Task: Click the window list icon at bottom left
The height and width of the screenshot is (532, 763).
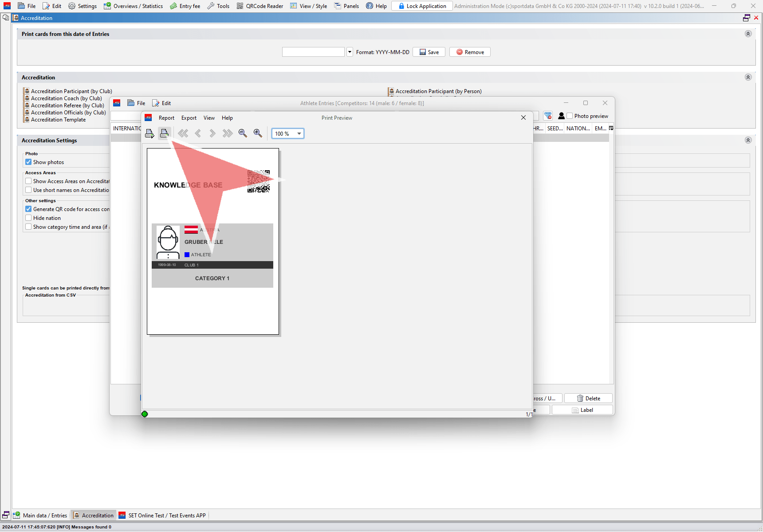Action: click(6, 515)
